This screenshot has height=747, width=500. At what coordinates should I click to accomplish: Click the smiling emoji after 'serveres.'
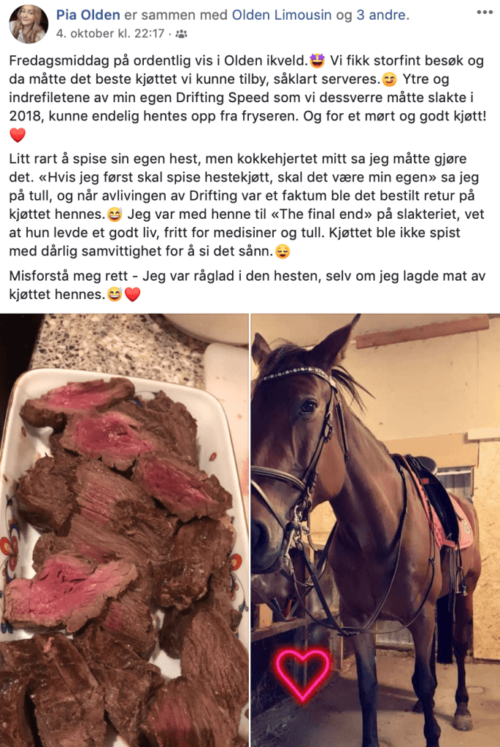[x=389, y=79]
